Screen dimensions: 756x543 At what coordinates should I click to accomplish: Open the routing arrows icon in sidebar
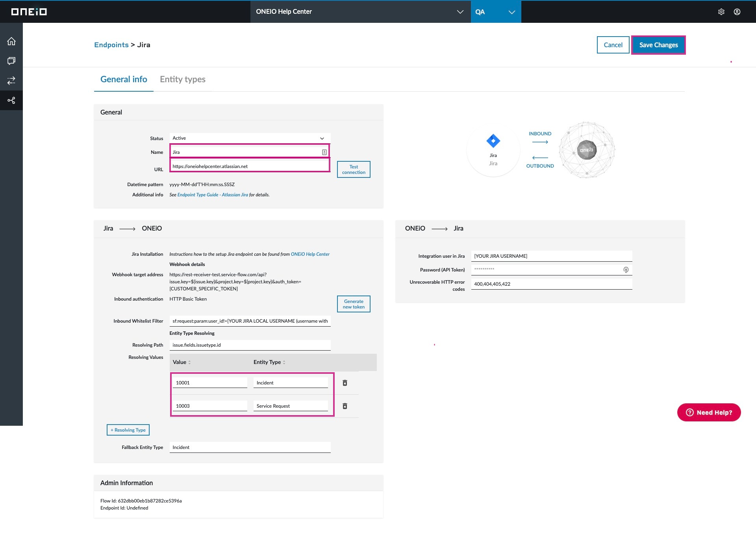coord(11,81)
